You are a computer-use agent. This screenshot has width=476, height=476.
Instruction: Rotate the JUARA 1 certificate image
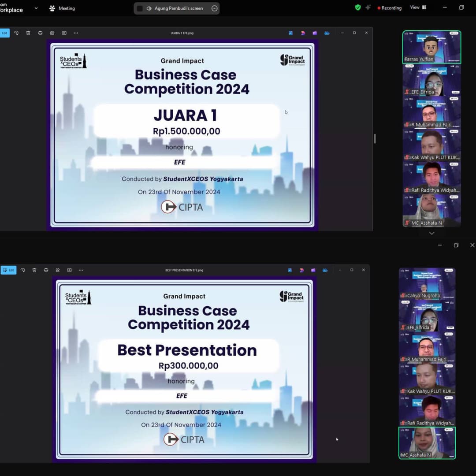(16, 33)
